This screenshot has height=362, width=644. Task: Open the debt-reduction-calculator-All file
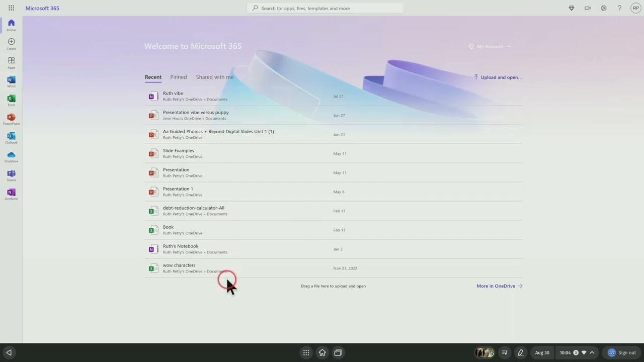click(193, 208)
